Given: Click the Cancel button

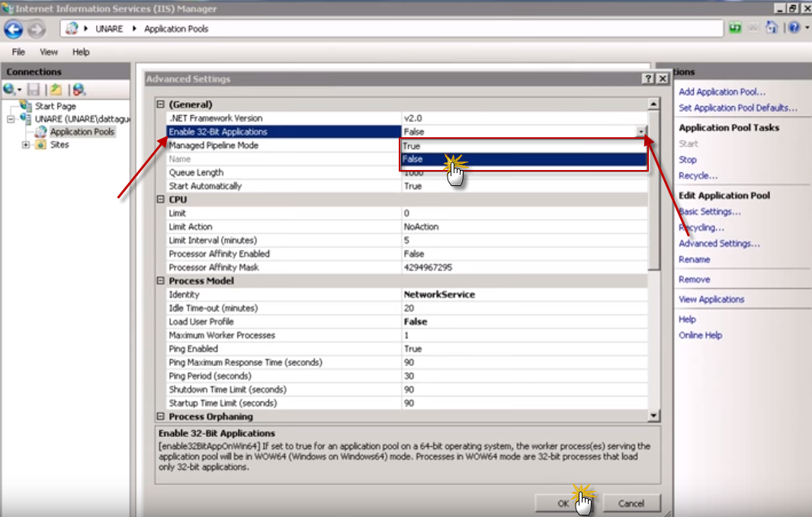Looking at the screenshot, I should coord(631,503).
